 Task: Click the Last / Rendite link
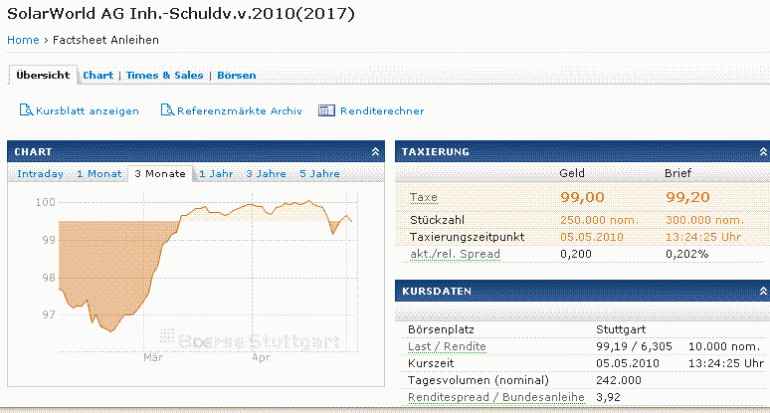pos(447,347)
